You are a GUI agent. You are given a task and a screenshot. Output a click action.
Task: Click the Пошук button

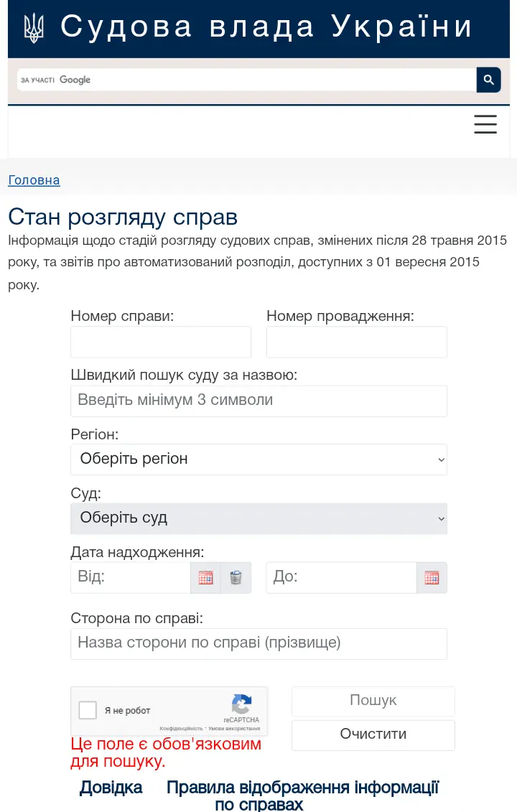click(x=373, y=701)
